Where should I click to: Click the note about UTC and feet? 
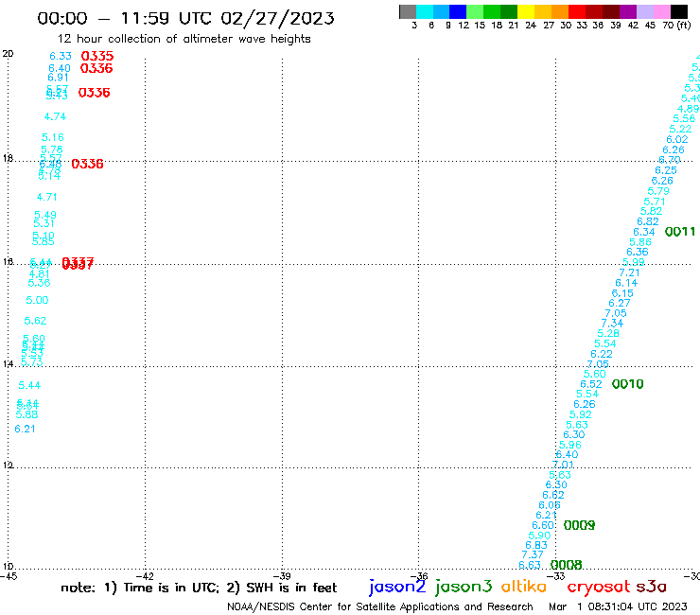(x=199, y=588)
